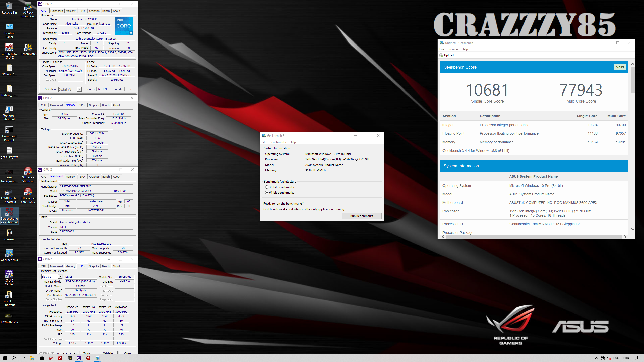Click the Run Benchmarks button
Screen dimensions: 644x362
(x=361, y=216)
